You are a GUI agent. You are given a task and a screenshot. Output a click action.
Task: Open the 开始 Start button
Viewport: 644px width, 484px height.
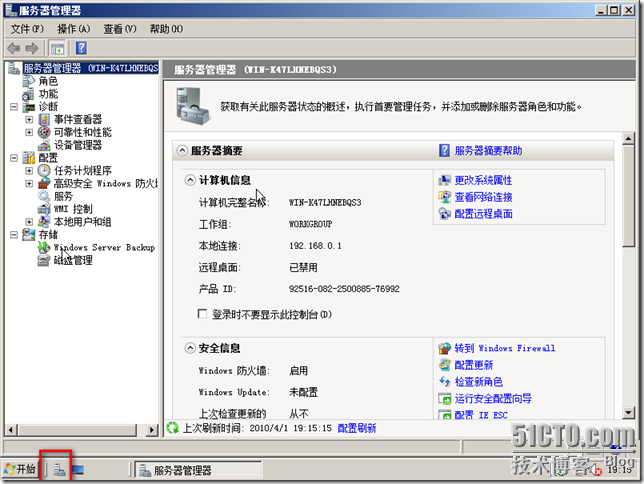pyautogui.click(x=20, y=469)
